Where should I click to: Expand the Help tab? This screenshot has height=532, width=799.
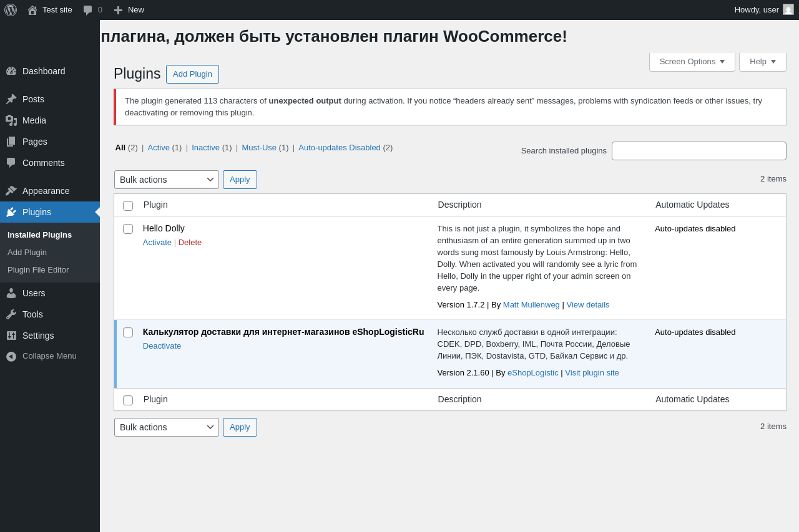point(762,62)
